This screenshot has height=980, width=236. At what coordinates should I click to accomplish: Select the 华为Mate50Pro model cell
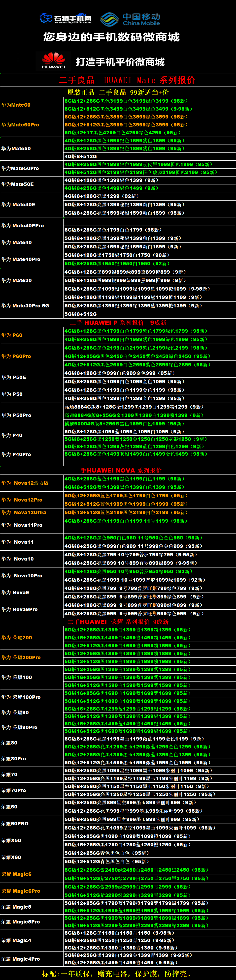pyautogui.click(x=32, y=169)
